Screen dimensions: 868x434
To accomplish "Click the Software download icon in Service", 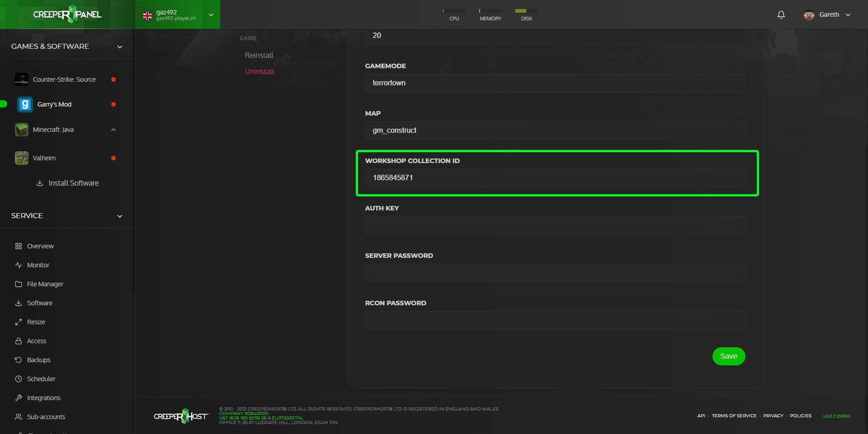I will (19, 303).
